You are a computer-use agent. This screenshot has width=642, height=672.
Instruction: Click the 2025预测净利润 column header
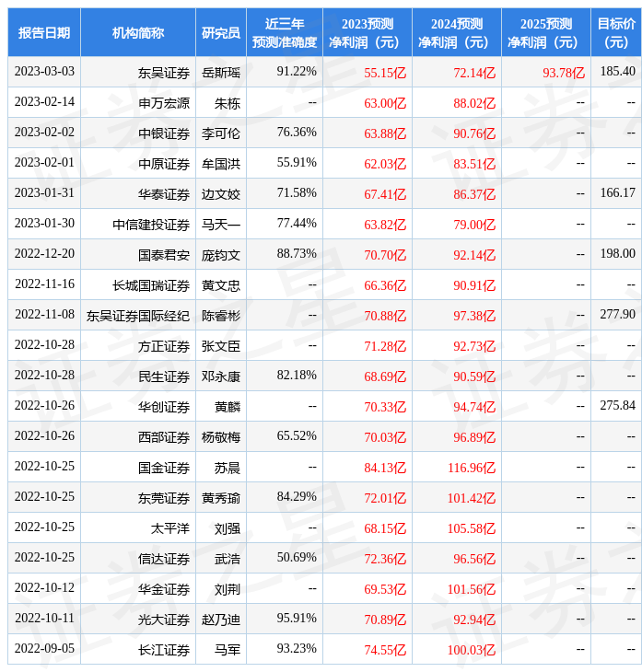(546, 32)
